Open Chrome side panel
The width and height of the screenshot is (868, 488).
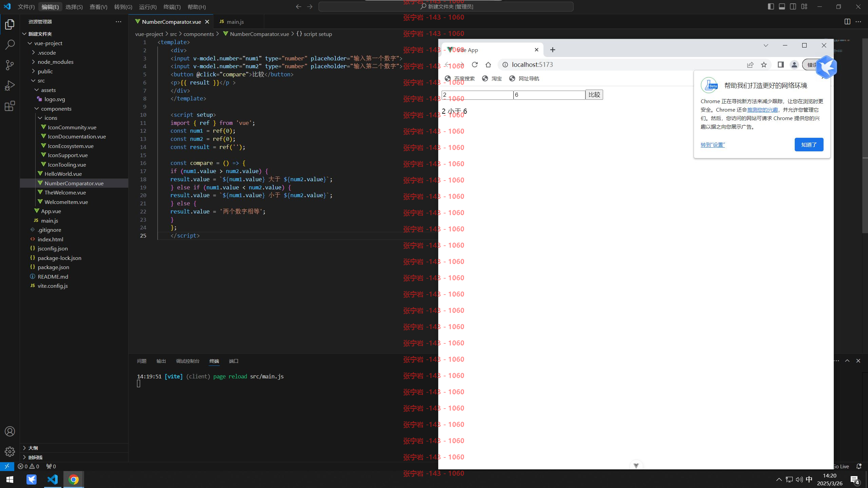pyautogui.click(x=781, y=65)
